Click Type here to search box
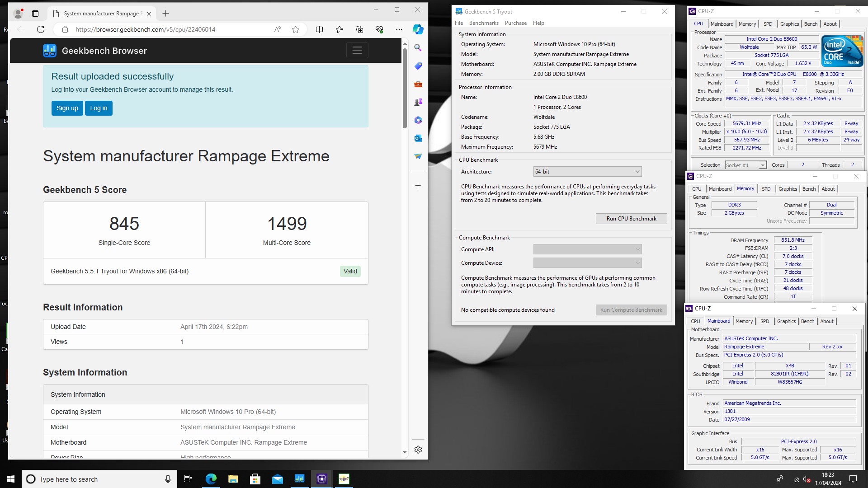This screenshot has width=868, height=488. pyautogui.click(x=99, y=479)
